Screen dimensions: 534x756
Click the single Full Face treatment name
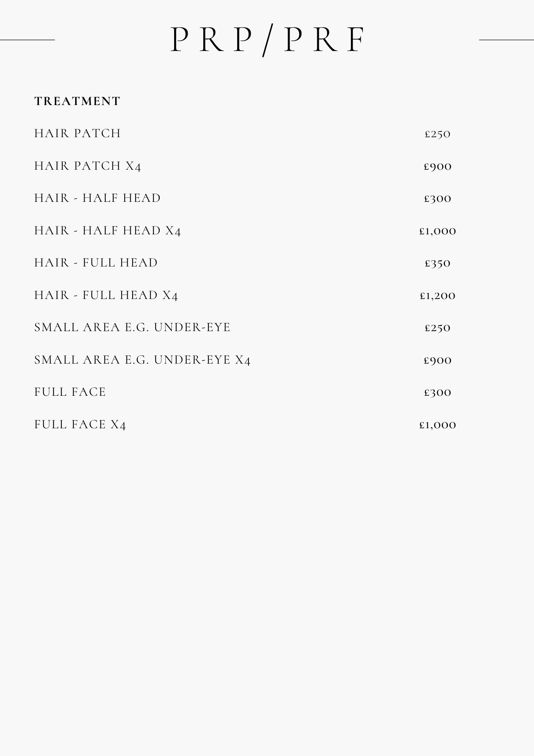tap(70, 392)
